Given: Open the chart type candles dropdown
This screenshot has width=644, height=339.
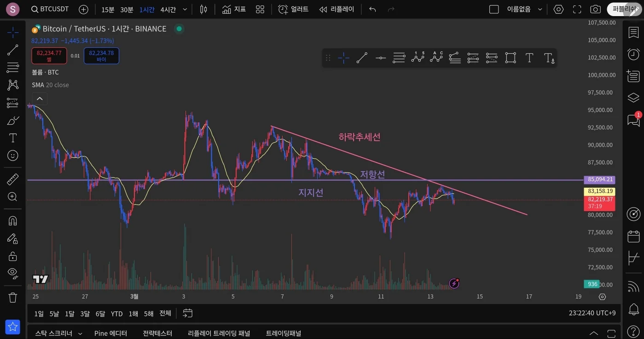Looking at the screenshot, I should pos(203,9).
